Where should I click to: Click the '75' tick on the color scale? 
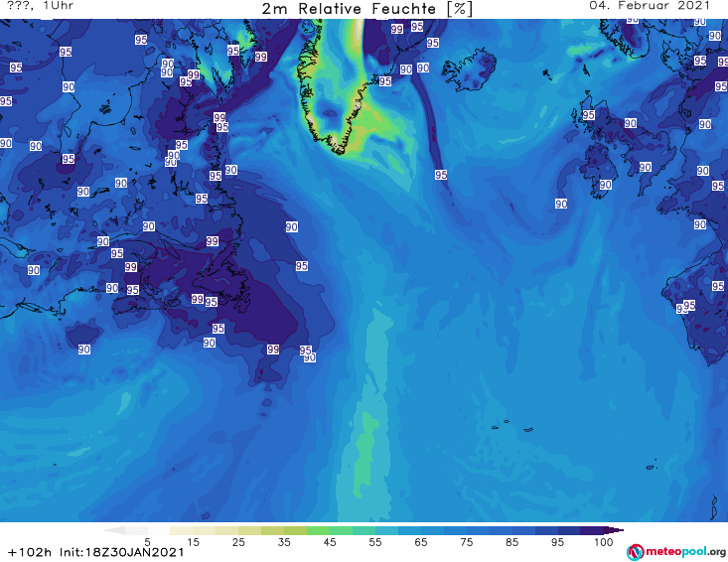pyautogui.click(x=466, y=542)
